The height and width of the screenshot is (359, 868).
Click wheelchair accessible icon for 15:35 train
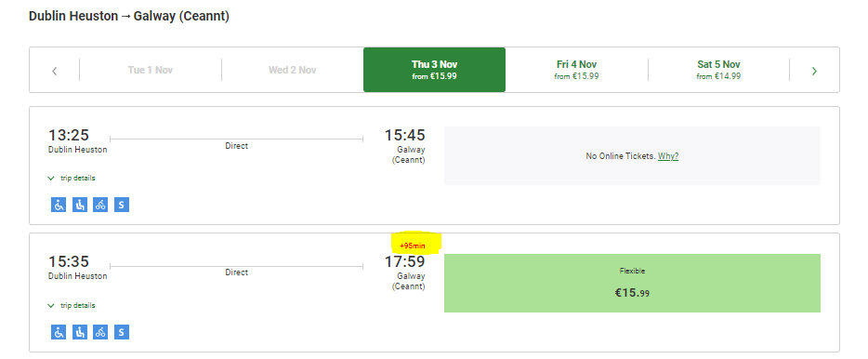pos(59,332)
